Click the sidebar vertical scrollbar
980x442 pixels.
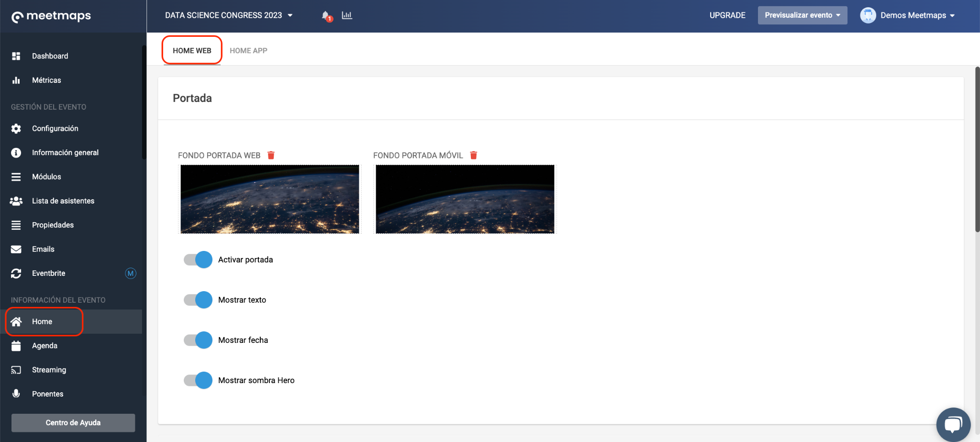coord(144,102)
